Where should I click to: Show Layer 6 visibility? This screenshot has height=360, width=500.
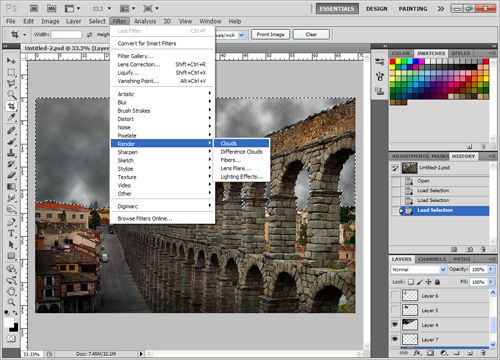pyautogui.click(x=395, y=296)
